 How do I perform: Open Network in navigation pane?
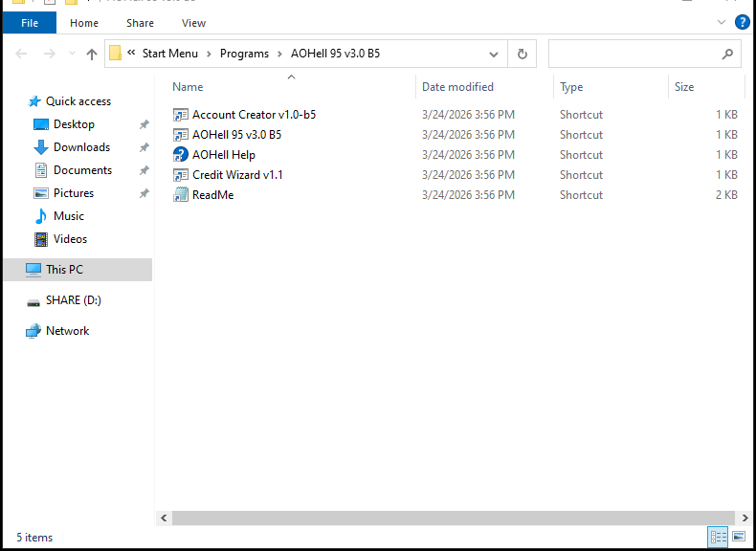[67, 331]
